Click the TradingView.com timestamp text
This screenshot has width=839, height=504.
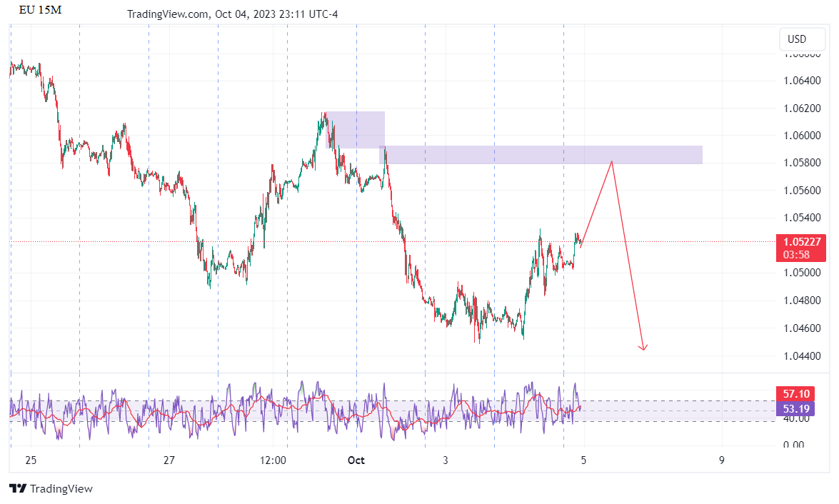pyautogui.click(x=232, y=14)
